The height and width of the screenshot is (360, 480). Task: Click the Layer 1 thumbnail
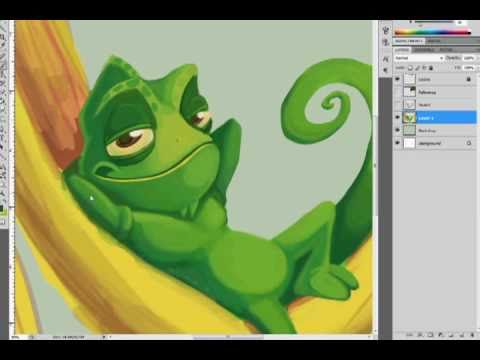409,117
